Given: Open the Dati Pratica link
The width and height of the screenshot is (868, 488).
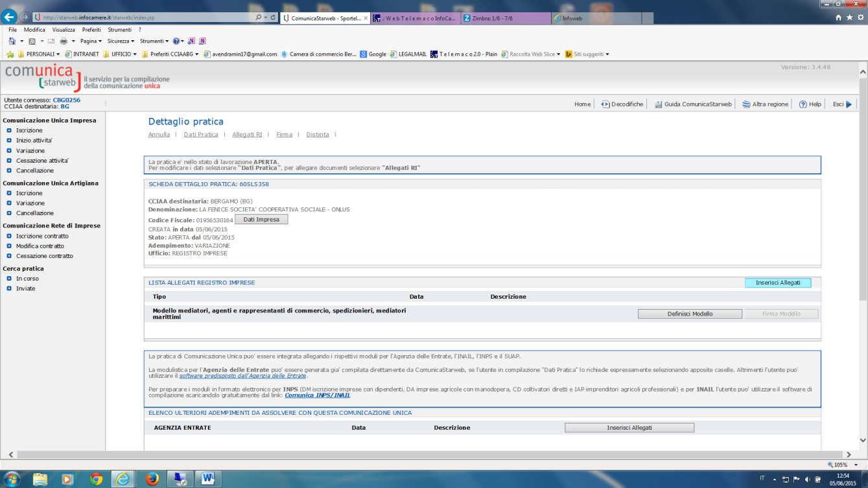Looking at the screenshot, I should (201, 135).
